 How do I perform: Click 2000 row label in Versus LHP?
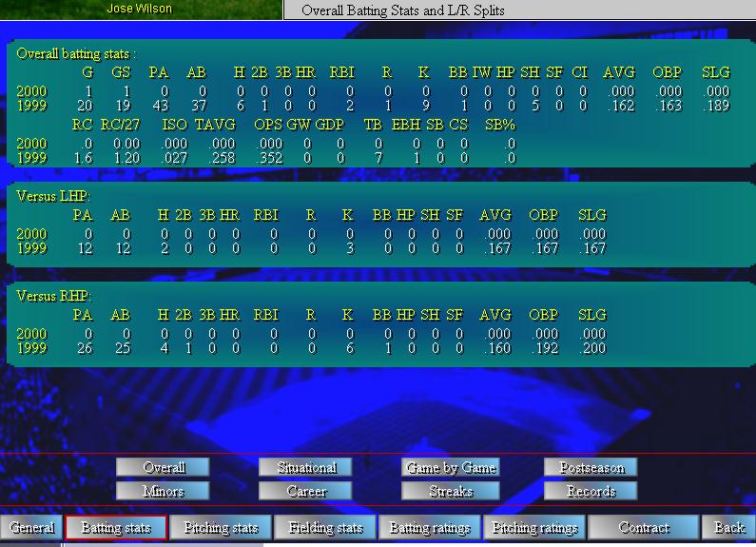tap(31, 234)
